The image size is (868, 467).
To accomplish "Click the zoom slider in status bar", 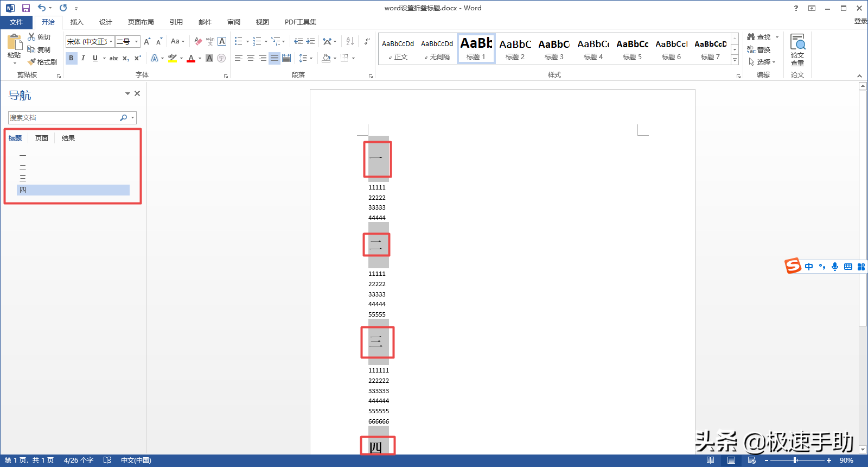I will [795, 460].
